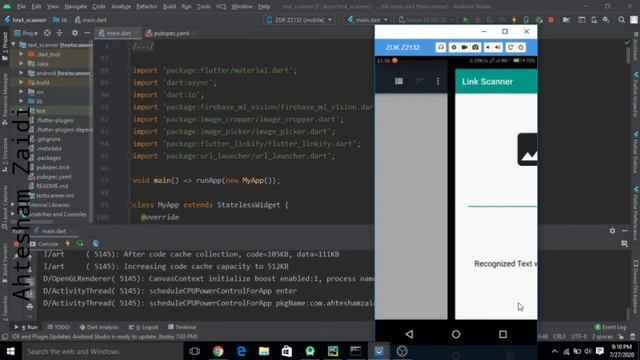Click the Link Scanner app title bar
The image size is (640, 360).
click(x=496, y=81)
